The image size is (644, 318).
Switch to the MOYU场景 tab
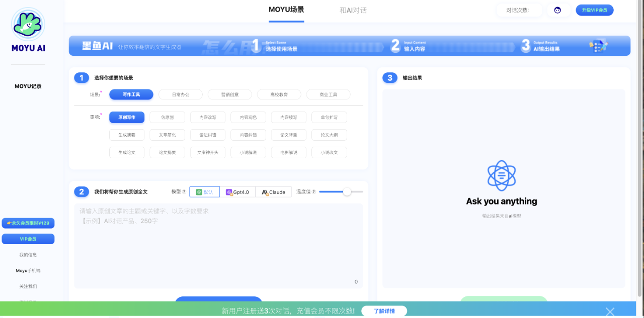pyautogui.click(x=286, y=9)
